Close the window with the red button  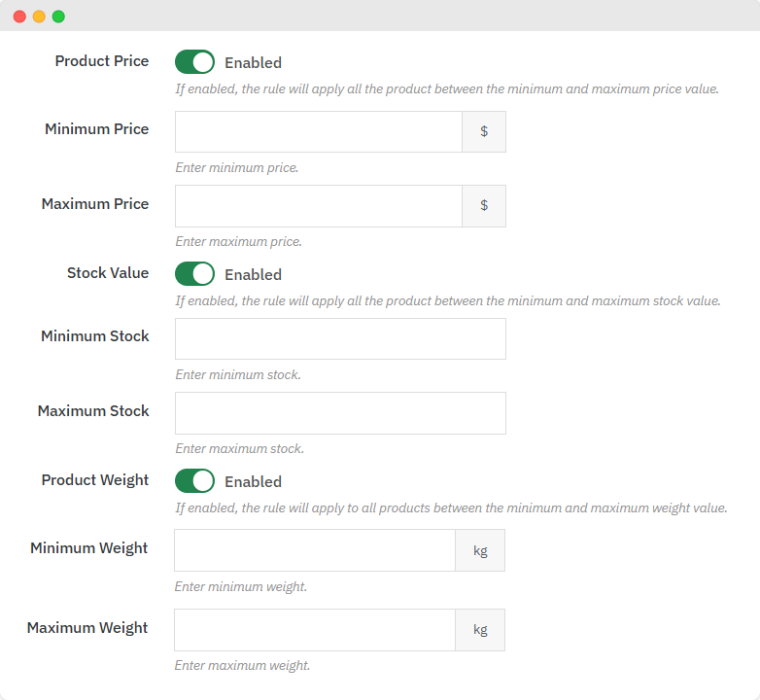[x=19, y=17]
